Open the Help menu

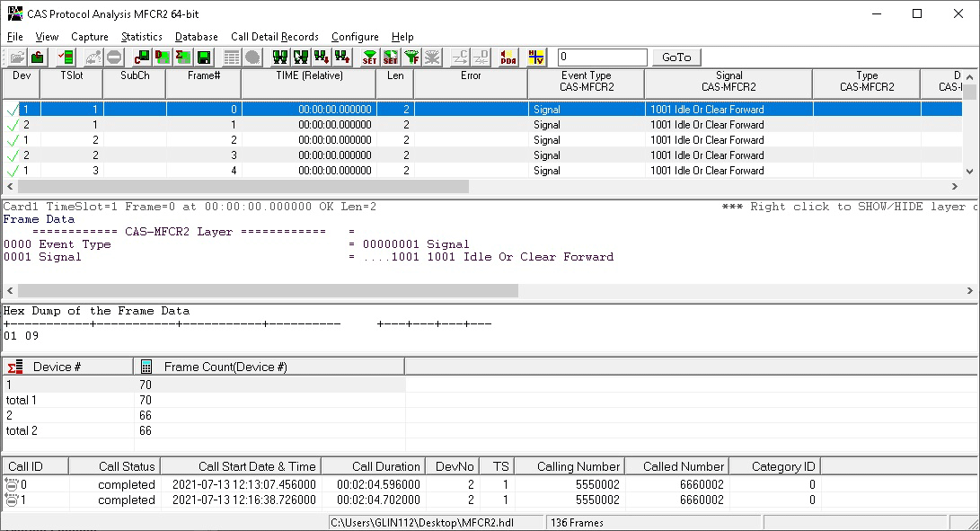[402, 37]
